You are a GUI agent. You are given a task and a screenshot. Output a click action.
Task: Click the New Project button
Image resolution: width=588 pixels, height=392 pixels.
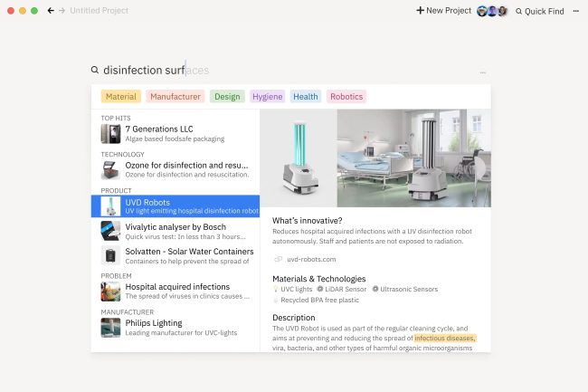click(x=443, y=11)
